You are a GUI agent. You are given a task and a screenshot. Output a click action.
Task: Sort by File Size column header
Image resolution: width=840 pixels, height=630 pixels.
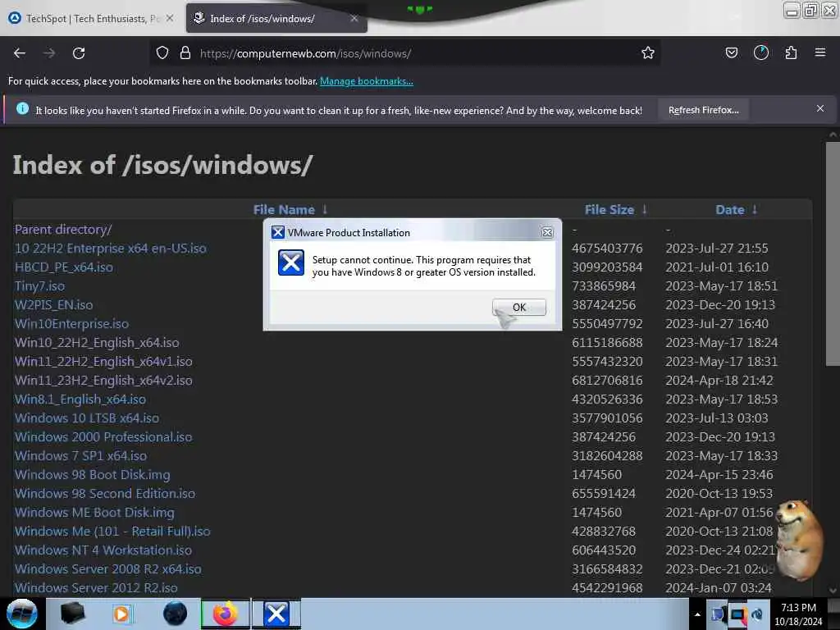[615, 209]
